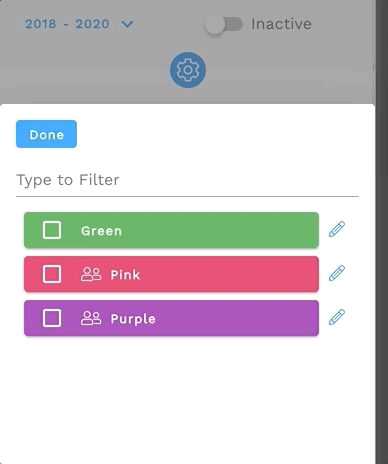Check the Pink checkbox
Screen dimensions: 388x464
pos(52,274)
